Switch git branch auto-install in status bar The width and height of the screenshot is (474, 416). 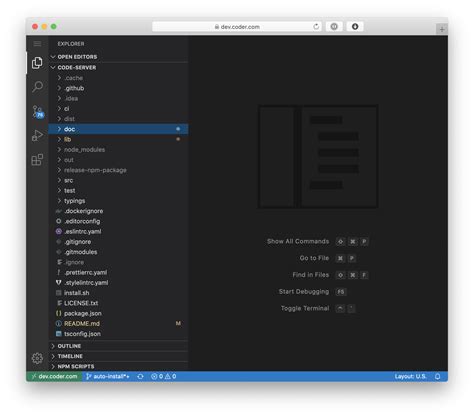coord(108,376)
